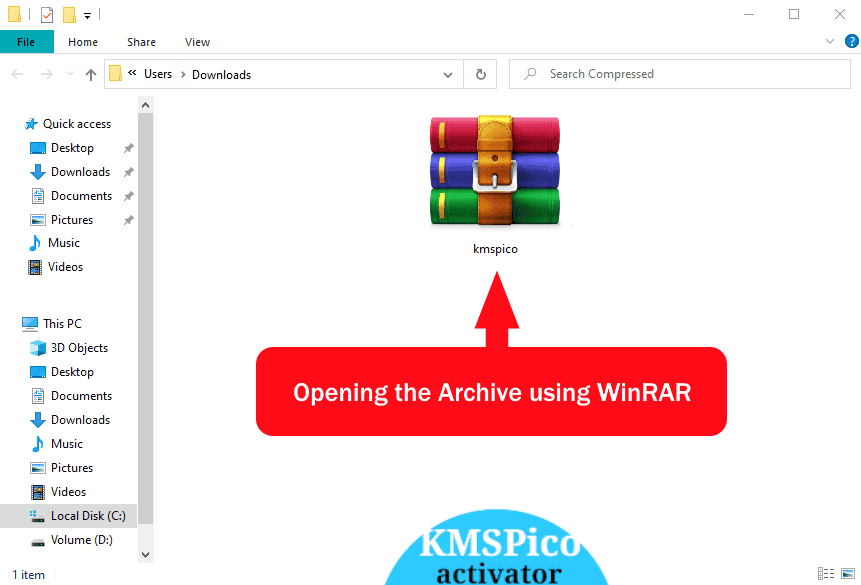Unpin Desktop from Quick access
861x585 pixels.
[x=128, y=148]
